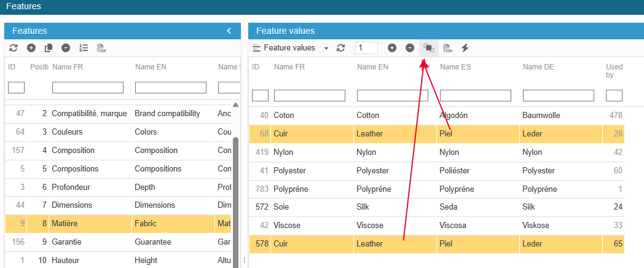Focus ID filter in Feature values
Viewport: 644px width, 268px height.
click(260, 95)
